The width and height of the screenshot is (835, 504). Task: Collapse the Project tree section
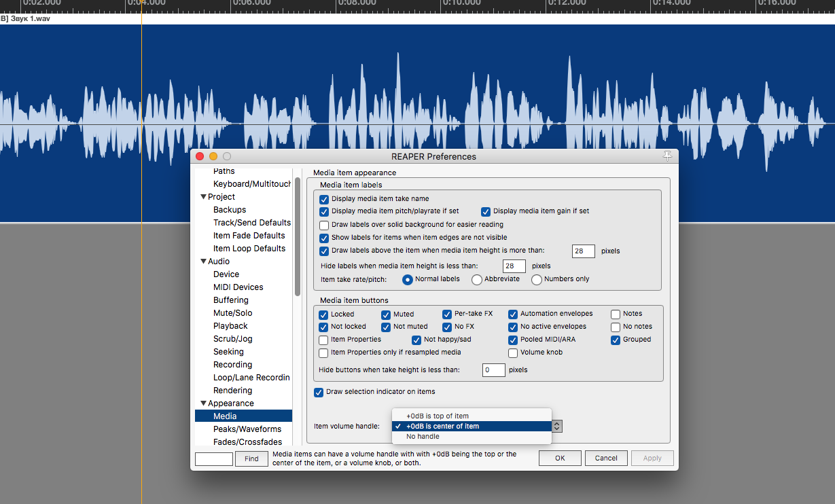[203, 197]
